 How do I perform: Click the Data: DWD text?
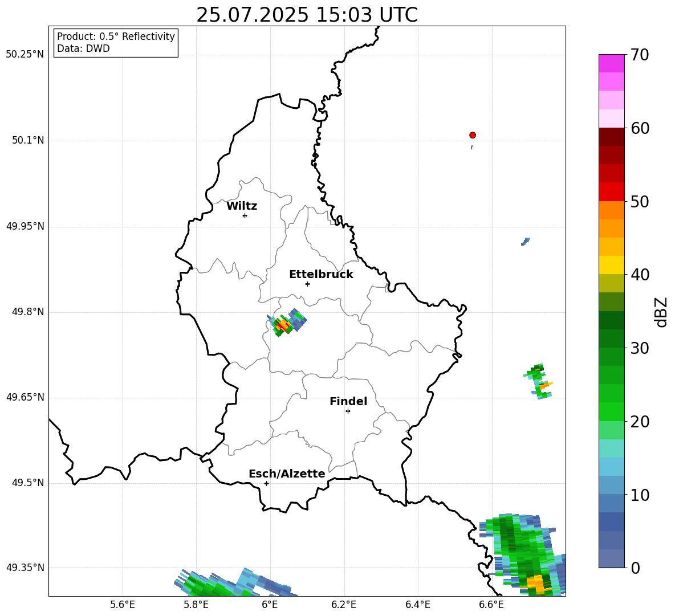tap(83, 48)
